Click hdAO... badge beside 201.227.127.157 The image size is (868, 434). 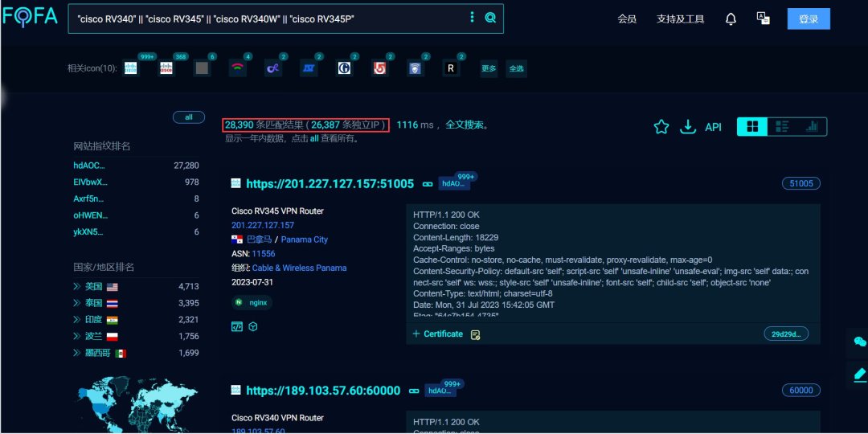(x=454, y=184)
